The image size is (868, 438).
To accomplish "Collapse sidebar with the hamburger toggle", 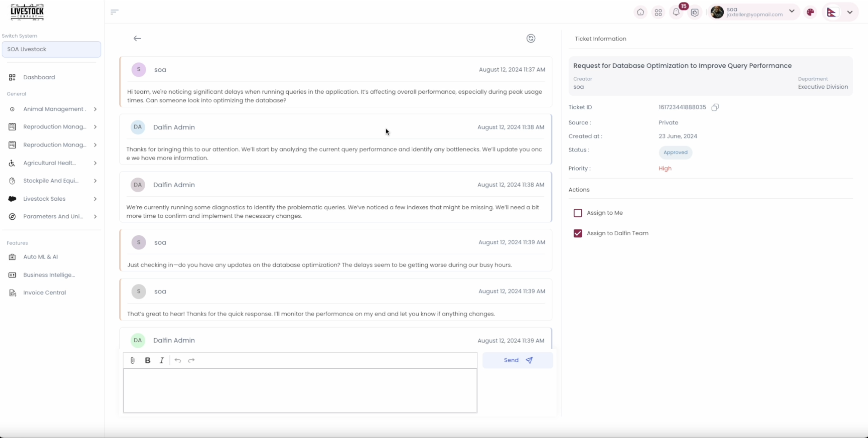I will point(115,12).
